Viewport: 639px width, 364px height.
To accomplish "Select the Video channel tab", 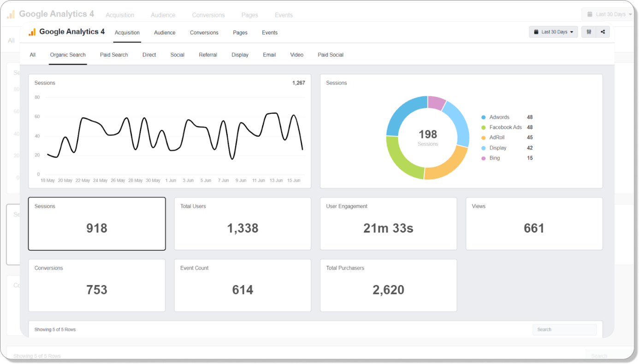I will [x=297, y=55].
